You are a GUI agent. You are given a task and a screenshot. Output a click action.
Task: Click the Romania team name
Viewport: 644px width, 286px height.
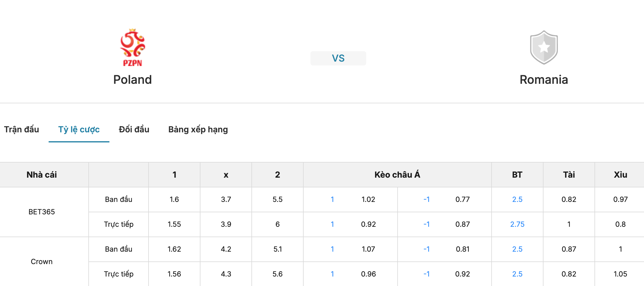(544, 80)
